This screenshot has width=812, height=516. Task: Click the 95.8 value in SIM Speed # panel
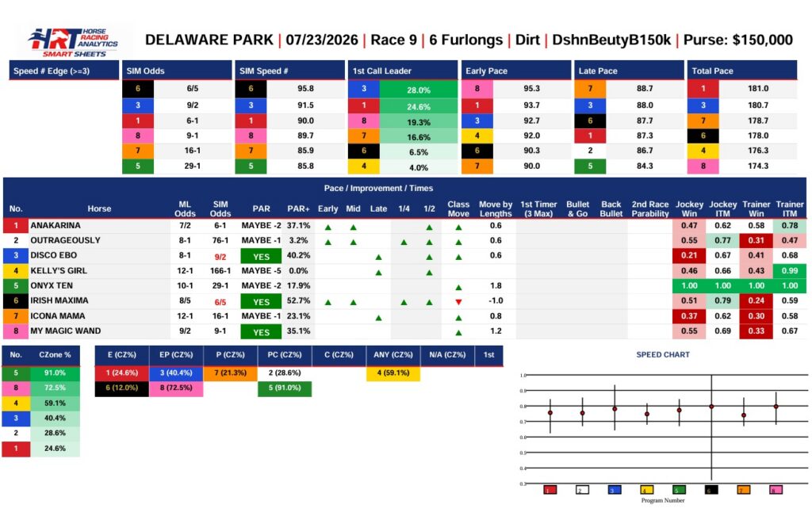click(305, 89)
